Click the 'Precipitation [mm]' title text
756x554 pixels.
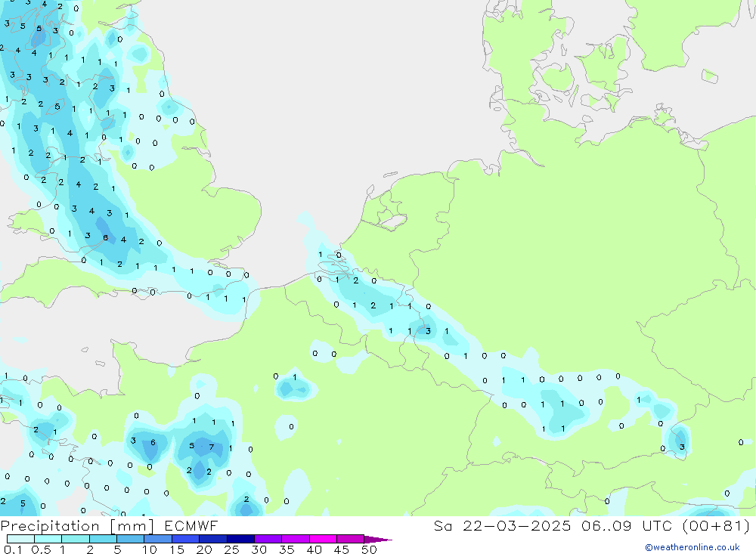(x=77, y=526)
